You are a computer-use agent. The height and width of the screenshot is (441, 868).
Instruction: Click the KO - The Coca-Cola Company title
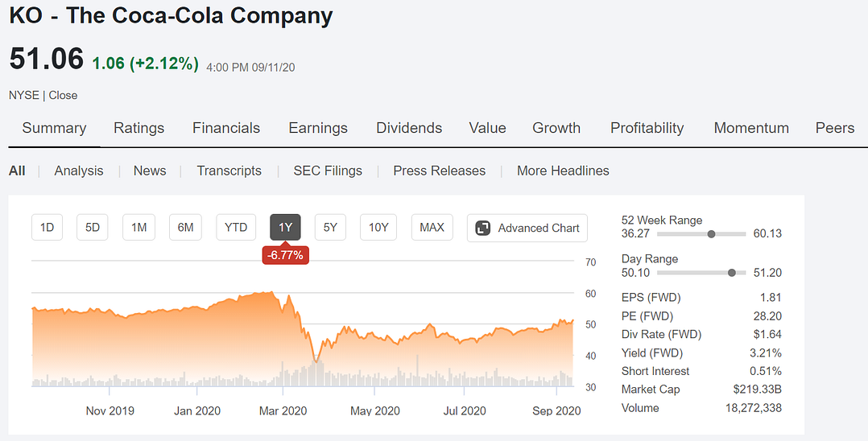tap(171, 15)
